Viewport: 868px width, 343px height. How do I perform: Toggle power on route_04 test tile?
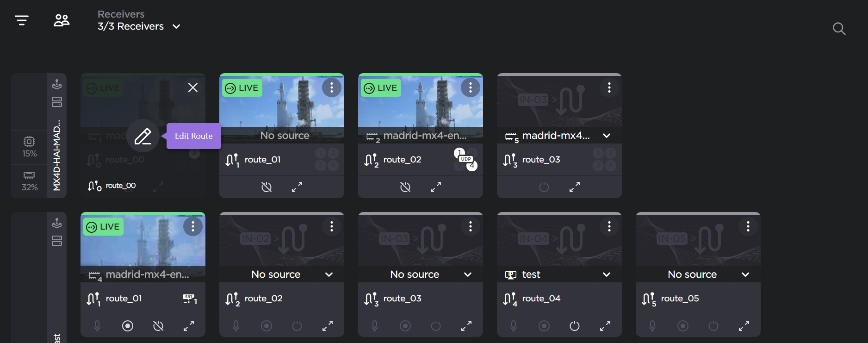(574, 326)
